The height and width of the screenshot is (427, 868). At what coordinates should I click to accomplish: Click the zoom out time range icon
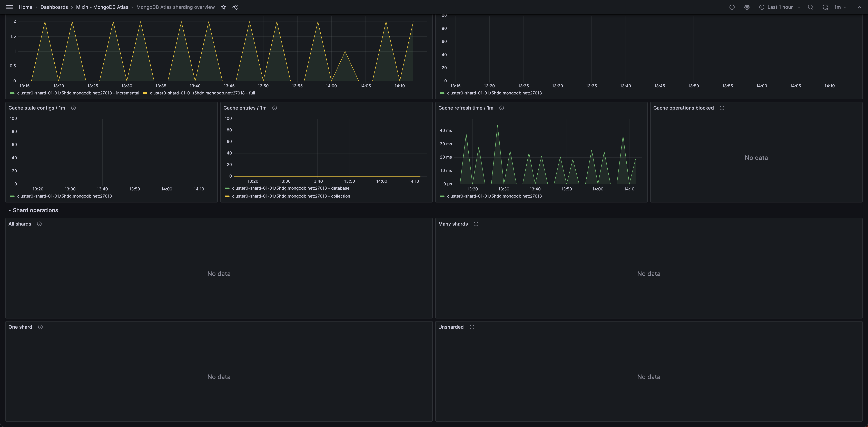(x=810, y=7)
